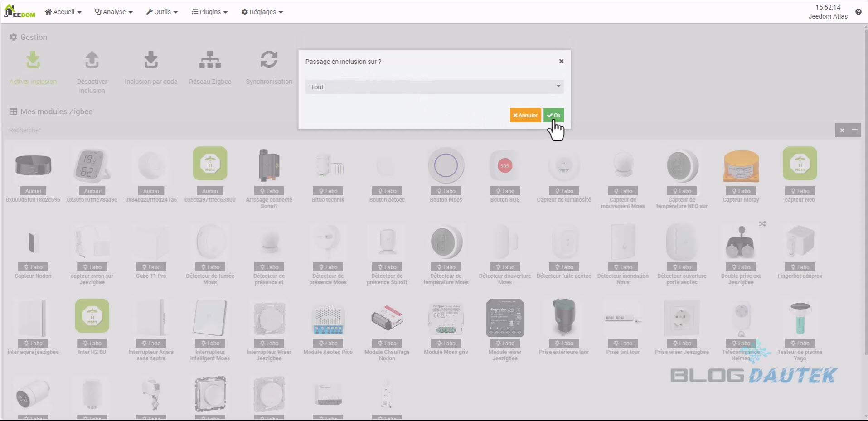Expand the Réglages dropdown menu
This screenshot has width=868, height=421.
[262, 12]
